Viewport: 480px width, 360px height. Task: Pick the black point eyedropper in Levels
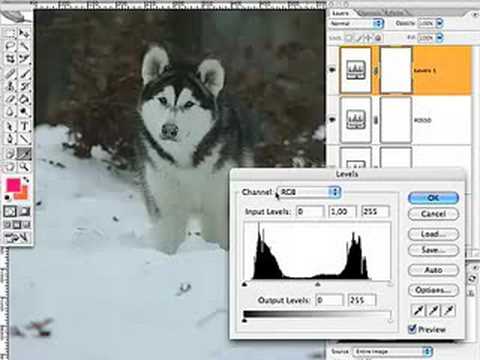click(418, 311)
